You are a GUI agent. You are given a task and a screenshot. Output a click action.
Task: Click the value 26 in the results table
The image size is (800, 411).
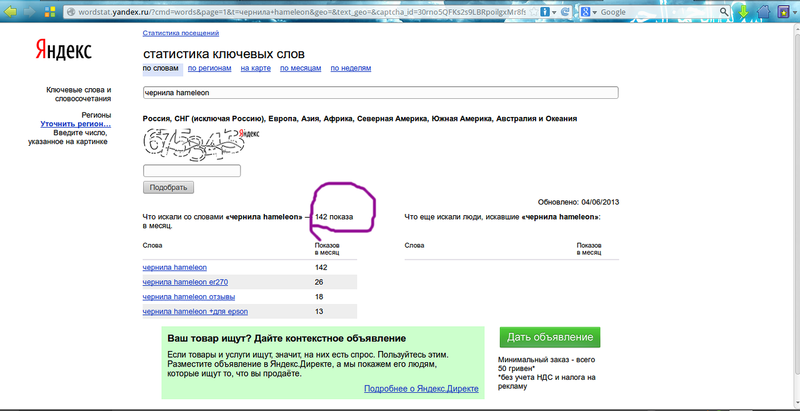pyautogui.click(x=319, y=282)
